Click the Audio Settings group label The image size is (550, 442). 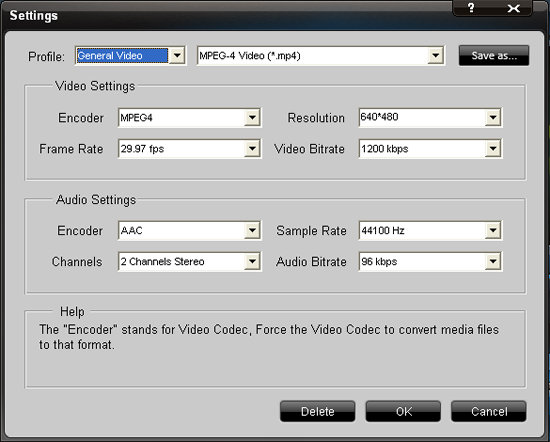(x=96, y=200)
